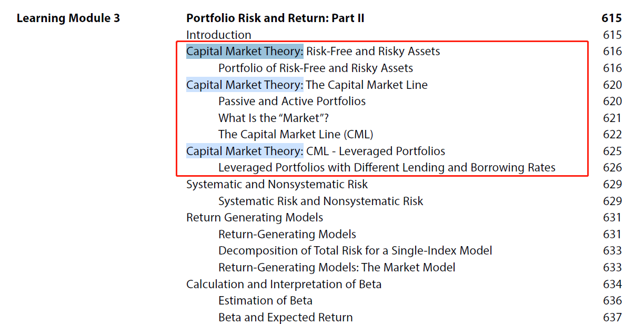644x324 pixels.
Task: Open indented Systematic Risk and Nonsystematic Risk
Action: point(321,201)
